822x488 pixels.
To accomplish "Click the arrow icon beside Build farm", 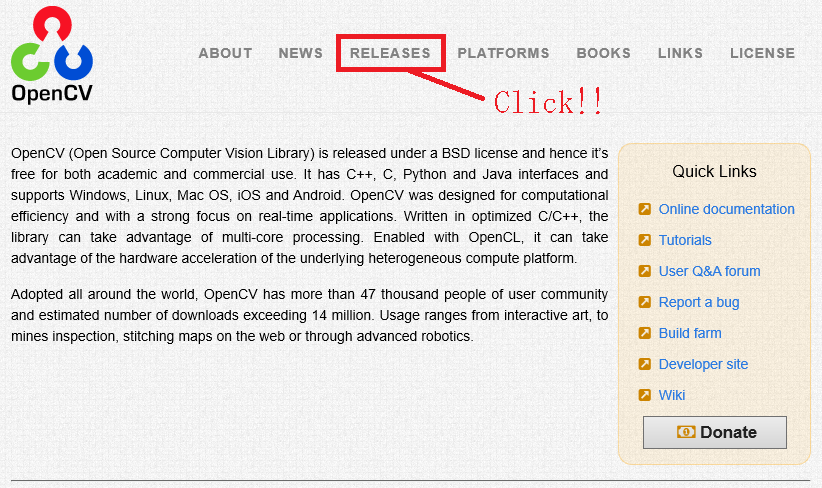I will pyautogui.click(x=645, y=333).
